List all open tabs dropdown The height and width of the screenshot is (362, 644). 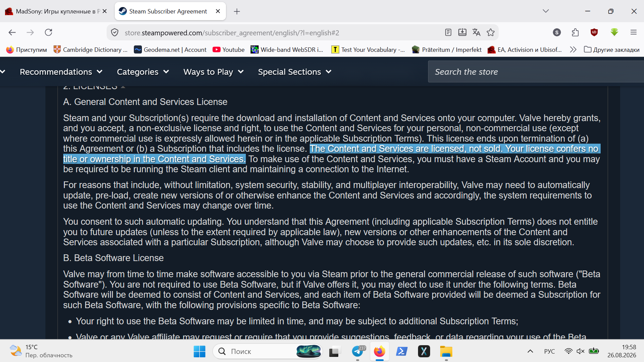[x=546, y=11]
